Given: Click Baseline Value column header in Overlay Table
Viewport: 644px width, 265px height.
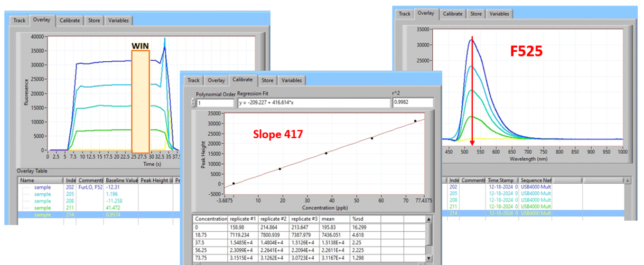Looking at the screenshot, I should pyautogui.click(x=121, y=180).
